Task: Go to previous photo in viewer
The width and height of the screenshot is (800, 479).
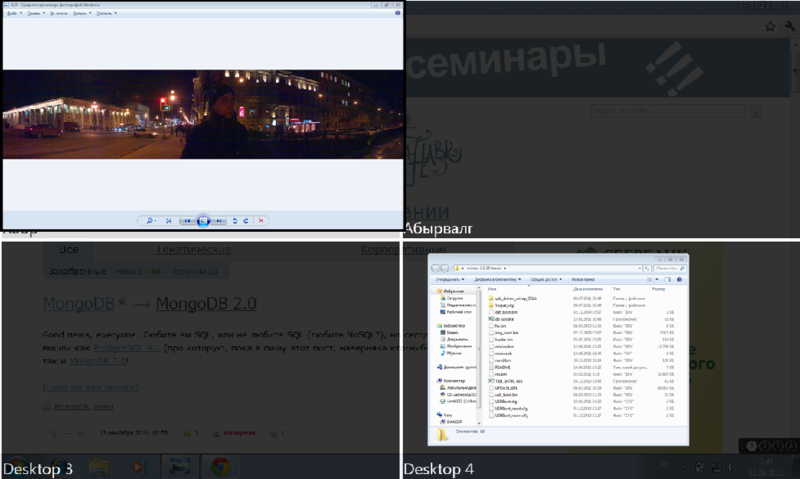Action: [186, 220]
